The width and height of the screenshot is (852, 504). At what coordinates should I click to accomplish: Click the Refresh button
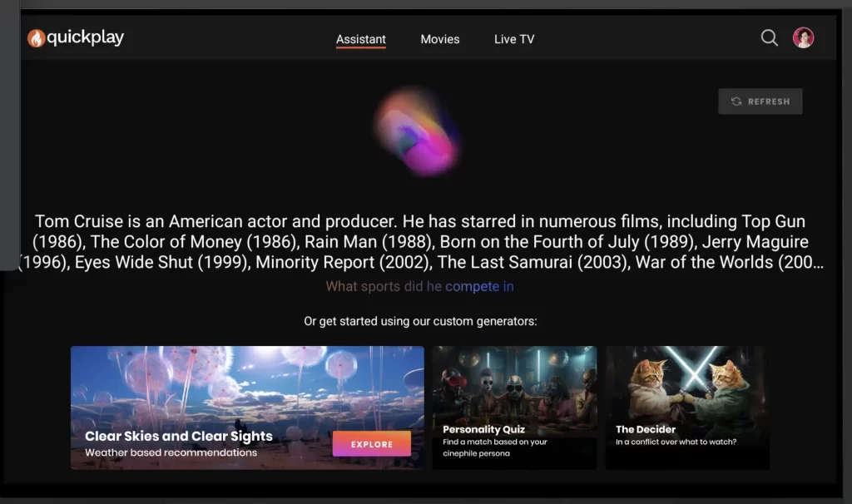pos(760,101)
